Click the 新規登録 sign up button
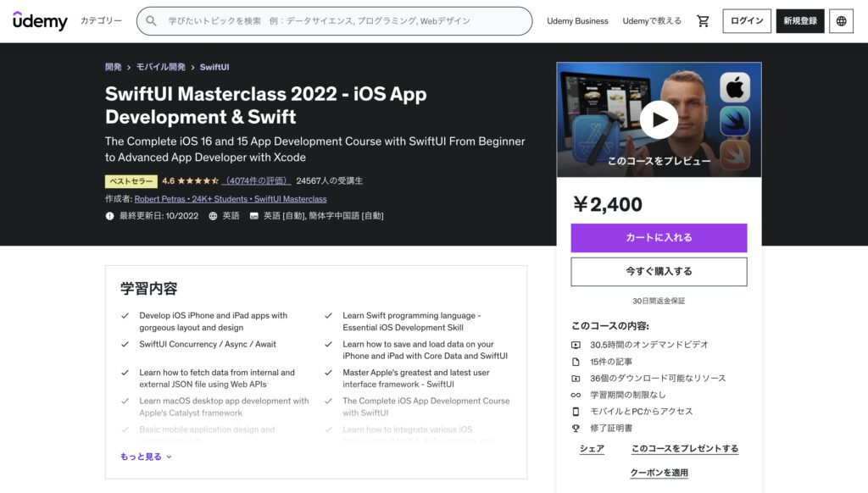868x493 pixels. [800, 21]
